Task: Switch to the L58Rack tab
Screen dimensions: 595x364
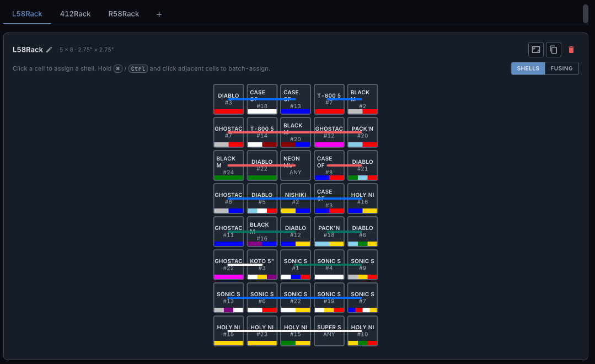Action: (x=27, y=14)
